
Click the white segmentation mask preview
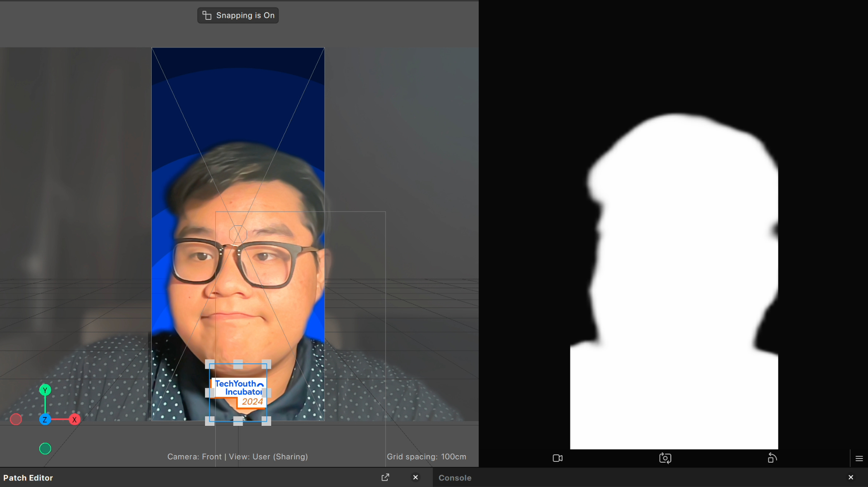tap(674, 281)
